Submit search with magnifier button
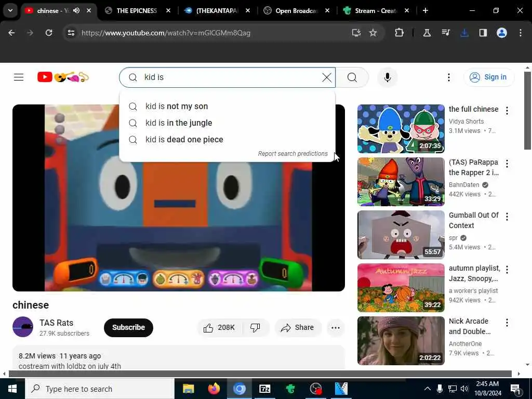 click(352, 77)
